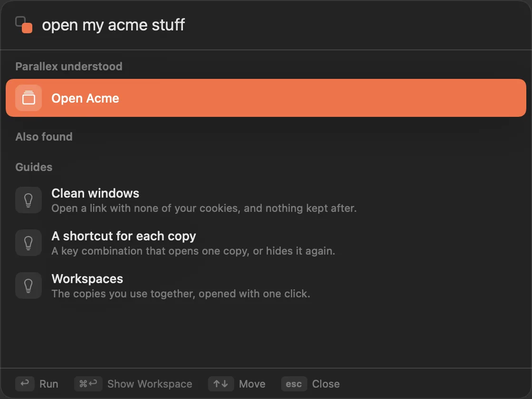Click the lightbulb icon beside Workspaces
532x399 pixels.
(28, 285)
